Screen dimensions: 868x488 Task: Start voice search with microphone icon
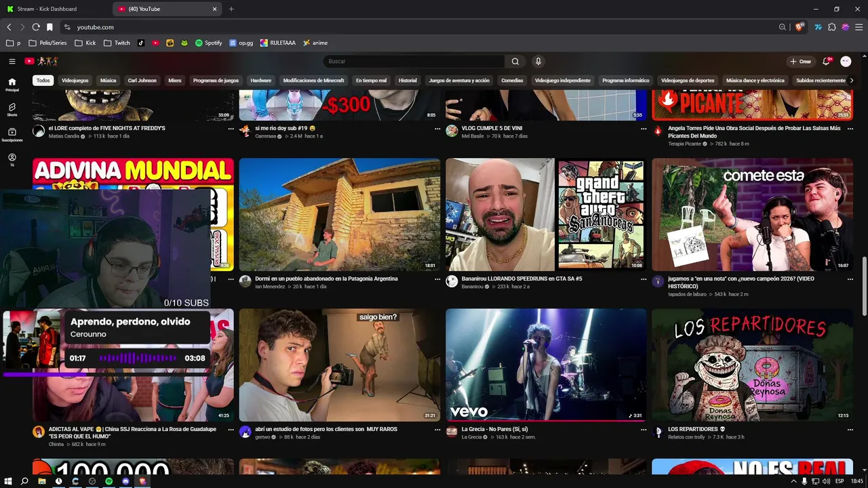click(538, 61)
